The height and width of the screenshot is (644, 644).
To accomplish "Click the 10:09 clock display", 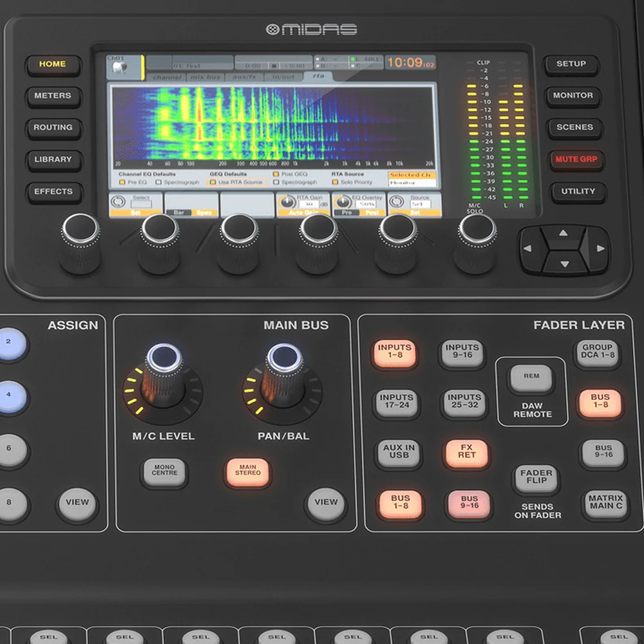I will pos(410,63).
